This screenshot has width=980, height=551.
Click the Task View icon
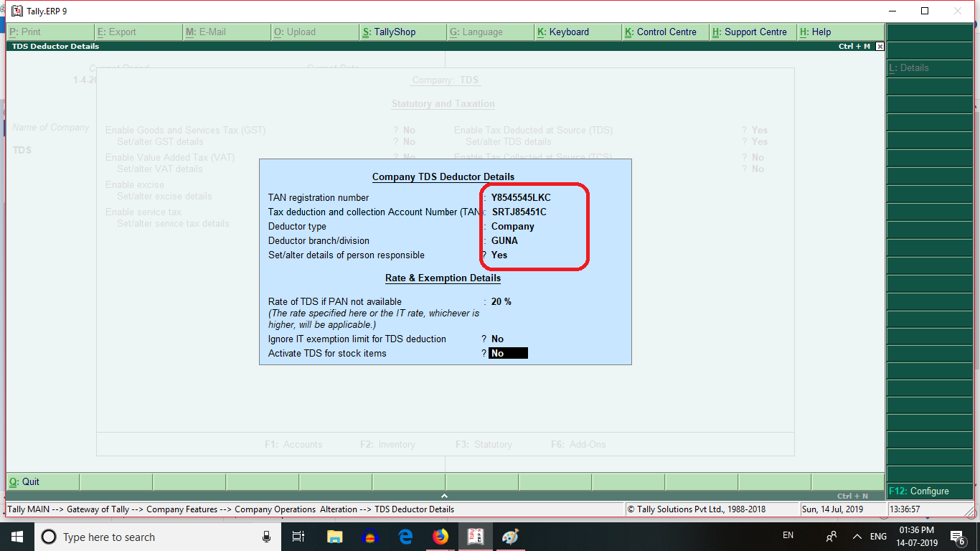298,537
